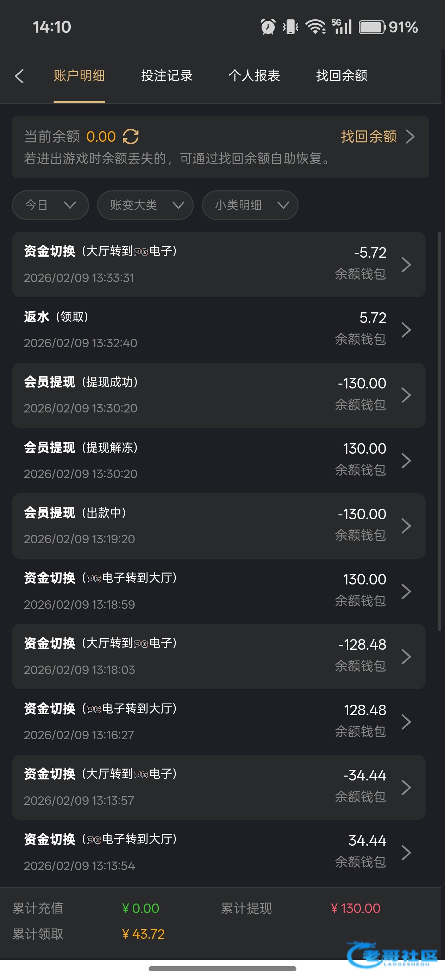The width and height of the screenshot is (445, 980).
Task: Open the 今日 date filter dropdown
Action: 51,205
